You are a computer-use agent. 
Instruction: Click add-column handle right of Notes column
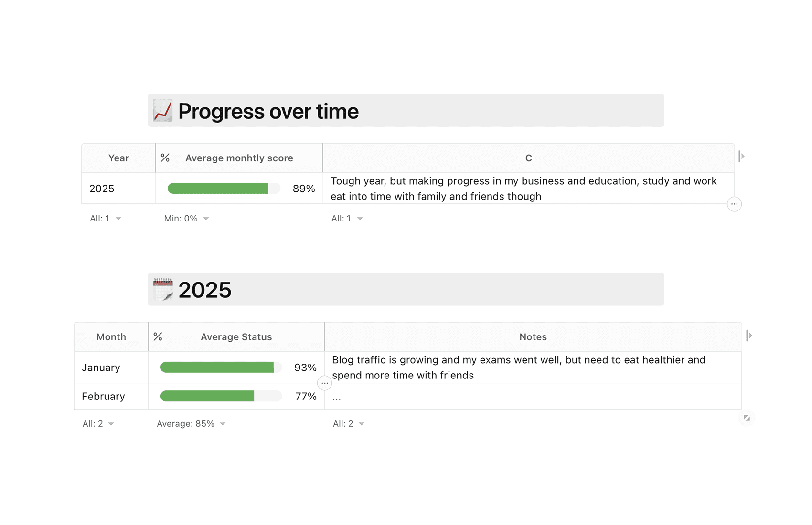click(x=749, y=336)
